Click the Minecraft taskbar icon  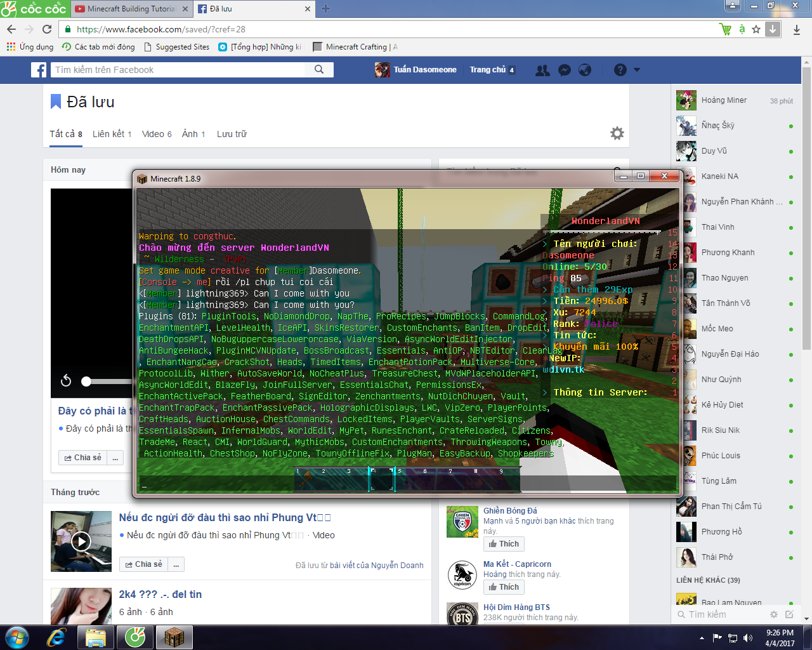174,637
